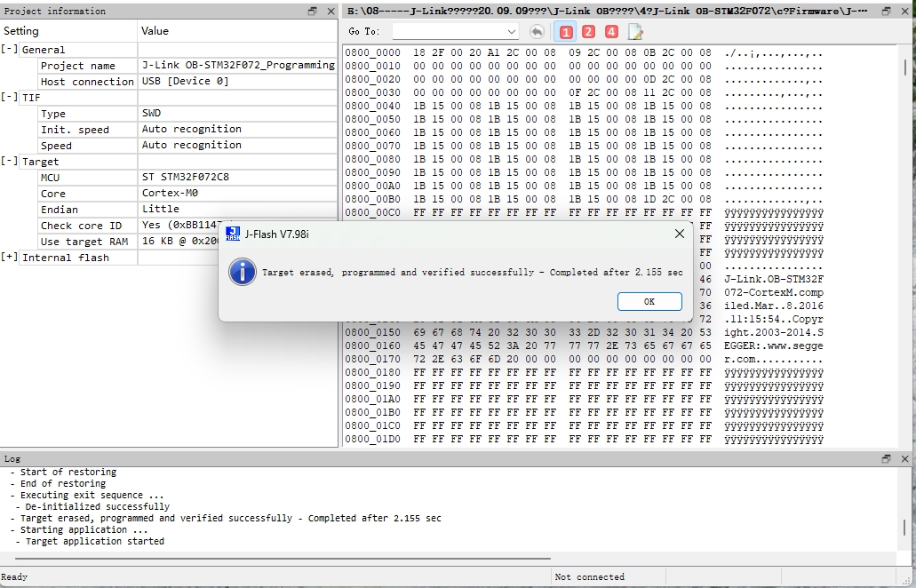Float the hex data file panel
The image size is (916, 588).
click(x=886, y=11)
